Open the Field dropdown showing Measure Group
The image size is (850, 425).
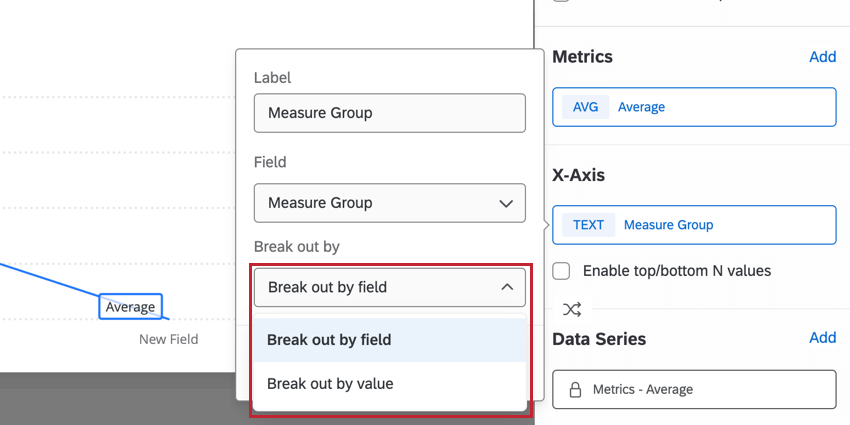pyautogui.click(x=389, y=203)
